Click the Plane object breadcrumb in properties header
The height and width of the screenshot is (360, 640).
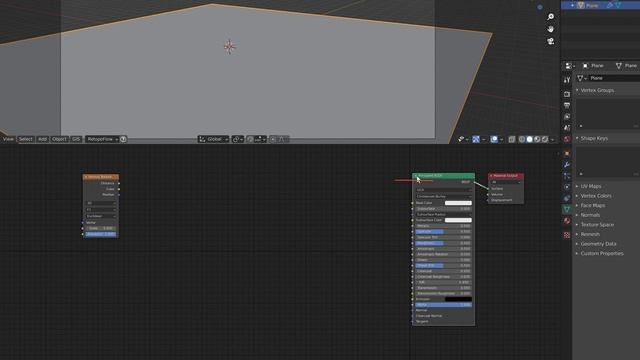point(593,66)
